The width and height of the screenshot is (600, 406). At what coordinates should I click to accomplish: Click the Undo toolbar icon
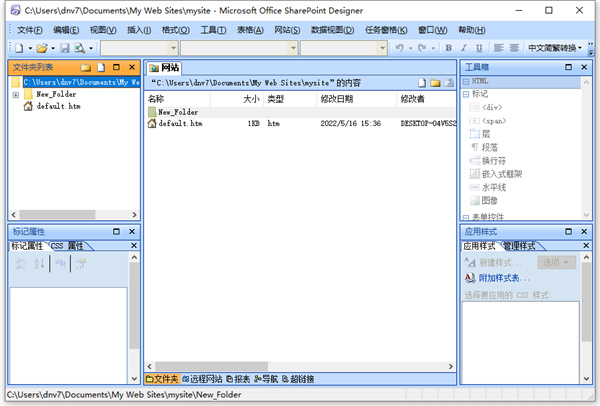399,48
